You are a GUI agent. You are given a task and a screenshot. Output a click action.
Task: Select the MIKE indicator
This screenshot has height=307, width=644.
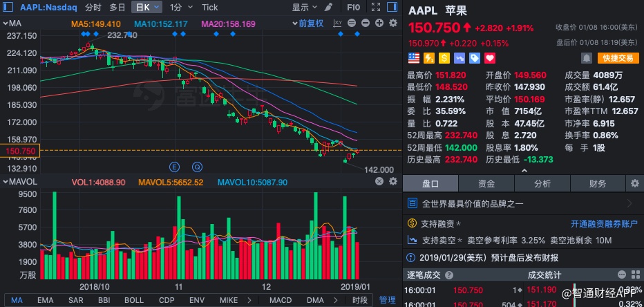229,300
